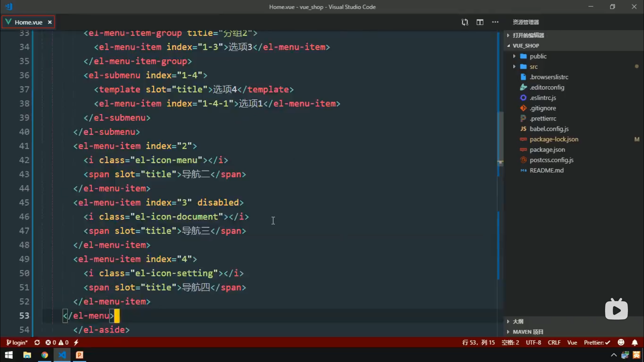Click the Prettier status item
The height and width of the screenshot is (362, 644).
coord(597,343)
